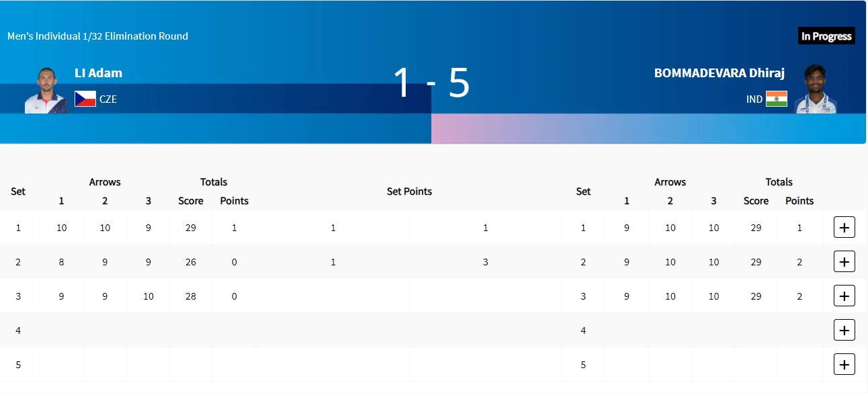The image size is (868, 393).
Task: Click the Men's Individual 1/32 Elimination Round title
Action: [x=97, y=36]
